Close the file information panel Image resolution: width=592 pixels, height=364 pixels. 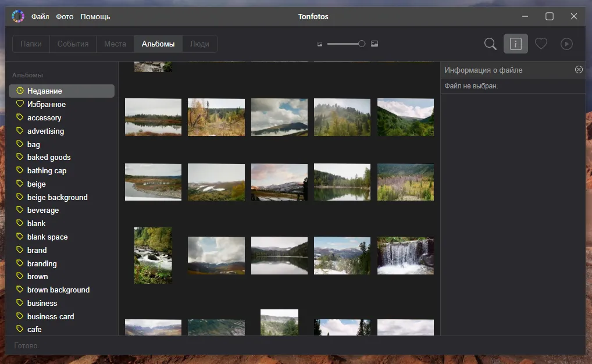point(579,70)
